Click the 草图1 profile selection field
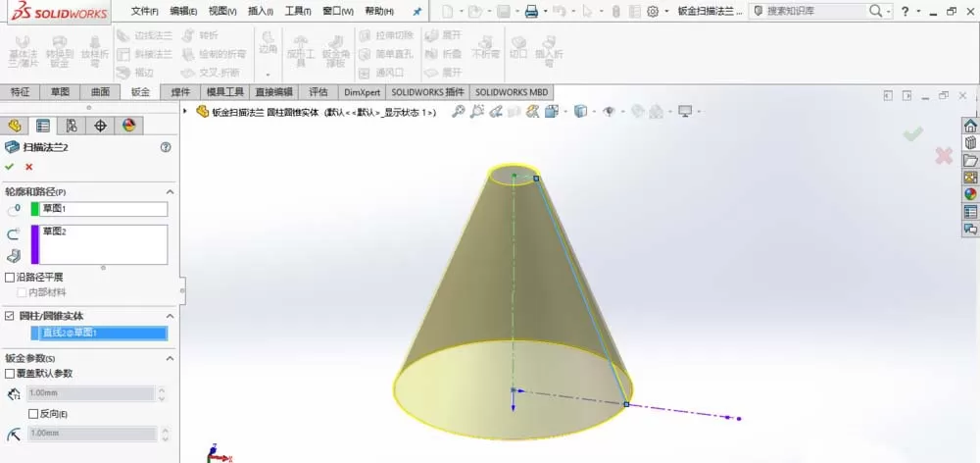 (104, 209)
